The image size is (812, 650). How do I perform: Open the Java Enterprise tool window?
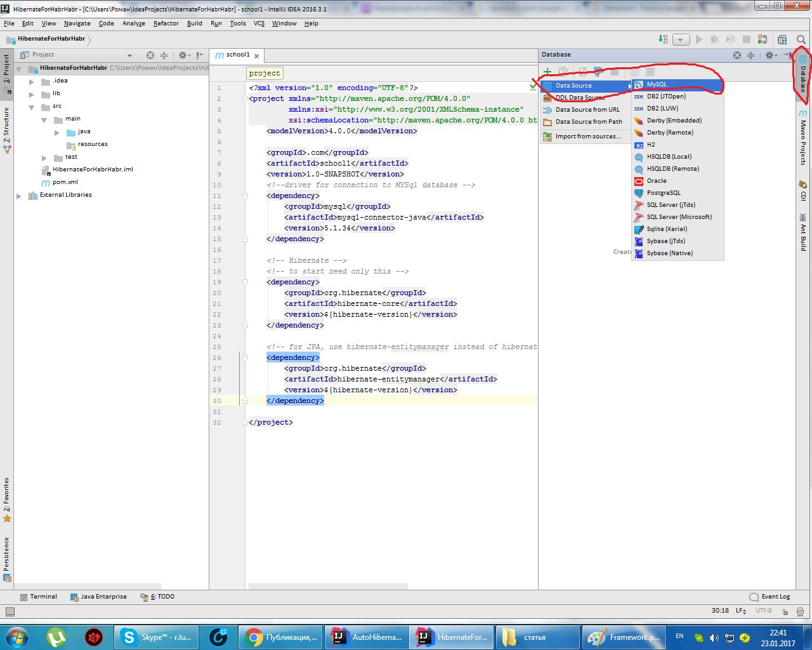pos(98,597)
